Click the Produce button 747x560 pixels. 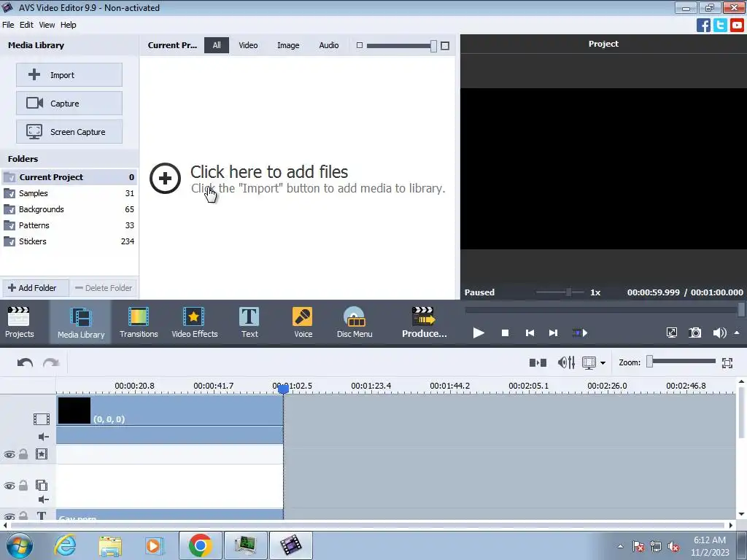pyautogui.click(x=424, y=322)
